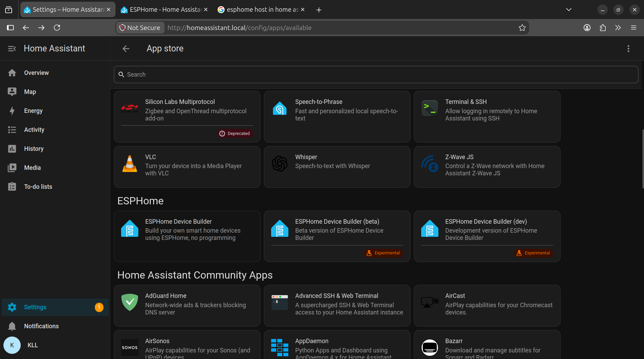Open KLL user profile
This screenshot has width=644, height=359.
pos(55,345)
